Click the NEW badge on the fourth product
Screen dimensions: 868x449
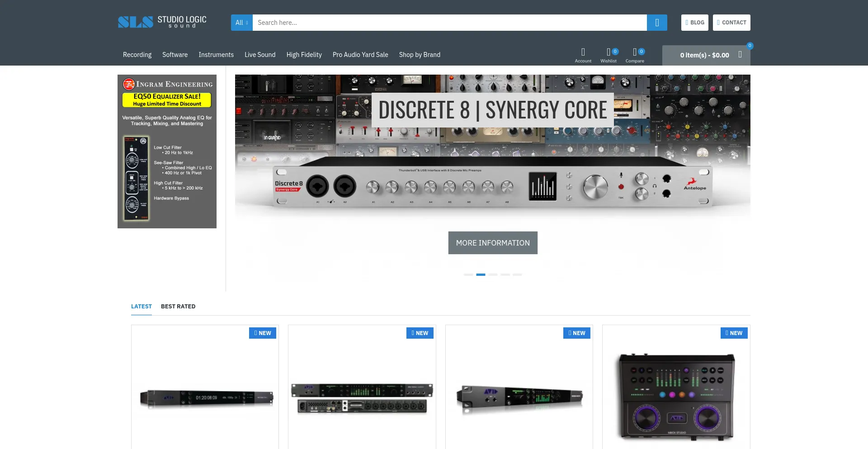tap(734, 333)
